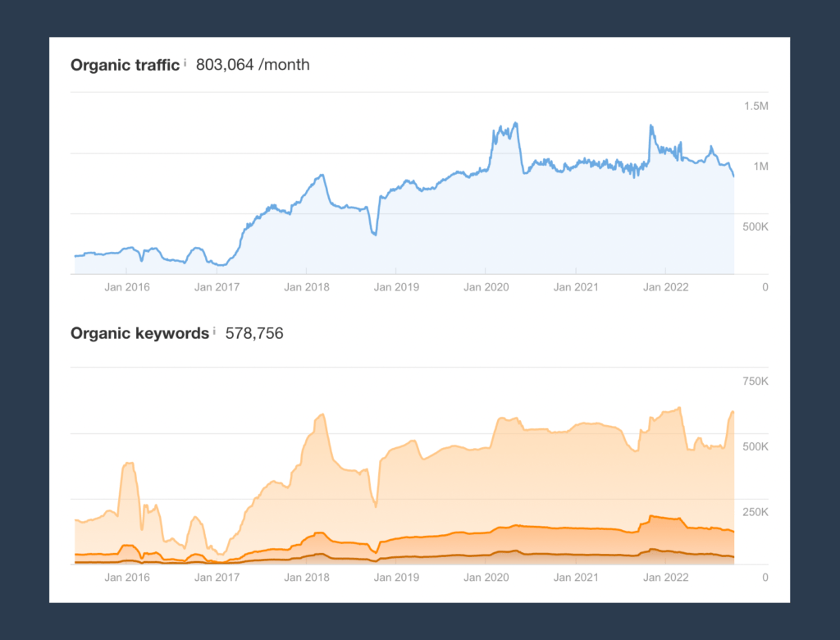This screenshot has height=640, width=840.
Task: Click Jan 2019 under the Organic keywords chart
Action: 396,578
